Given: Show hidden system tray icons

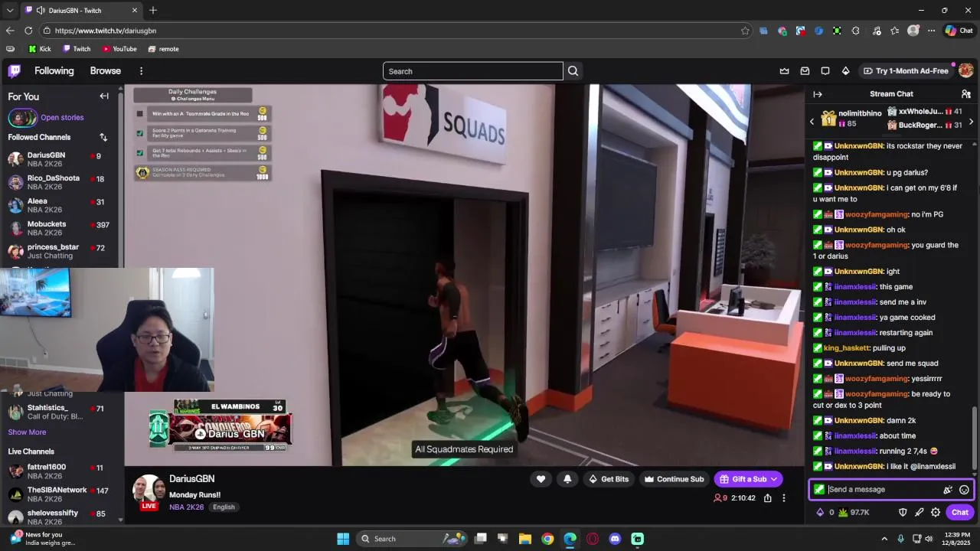Looking at the screenshot, I should (884, 539).
